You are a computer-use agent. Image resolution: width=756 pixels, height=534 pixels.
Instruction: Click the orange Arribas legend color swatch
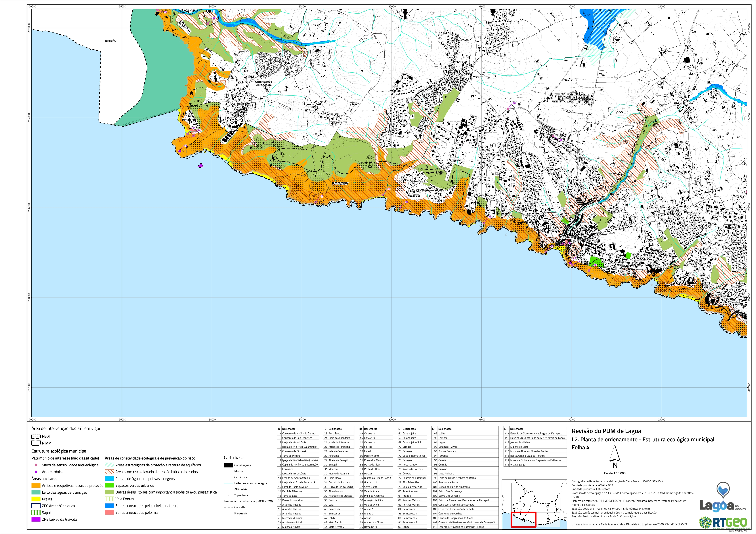(x=36, y=486)
